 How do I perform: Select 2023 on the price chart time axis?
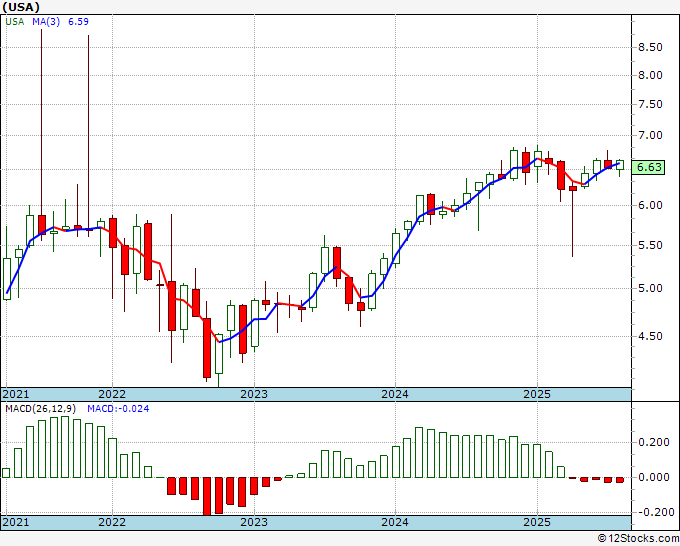[x=254, y=394]
